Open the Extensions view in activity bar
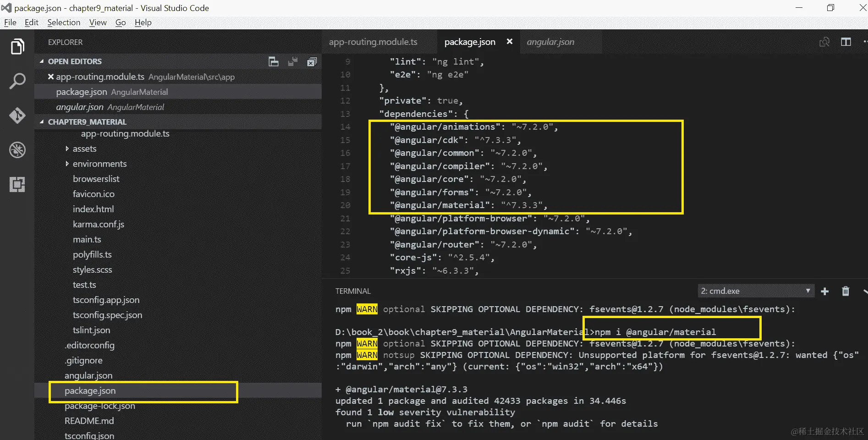Viewport: 868px width, 440px height. pos(17,184)
